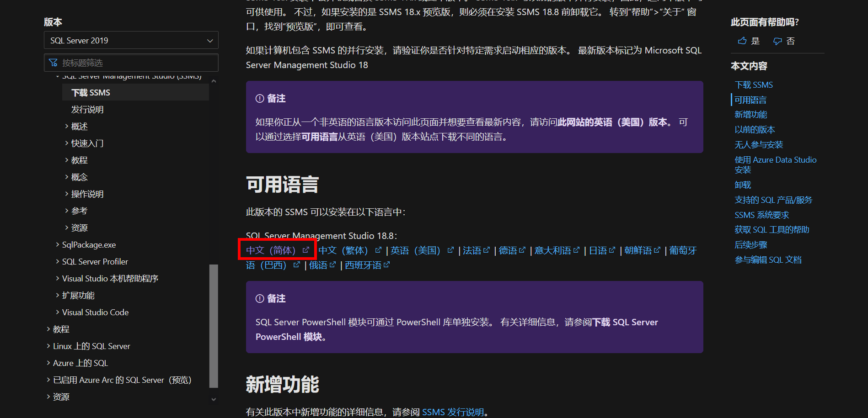Screen dimensions: 868x418
Task: Select 下载 SSMS in the sidebar tree
Action: [x=135, y=92]
